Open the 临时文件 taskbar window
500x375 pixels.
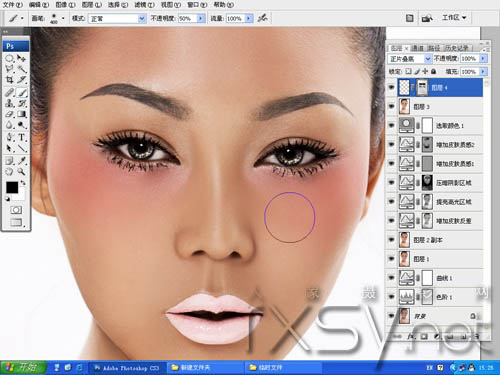click(283, 368)
